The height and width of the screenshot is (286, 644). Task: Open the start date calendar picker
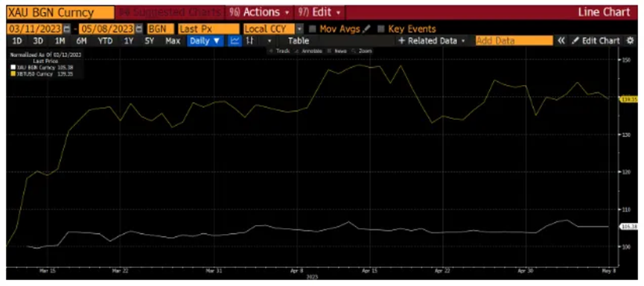point(67,29)
